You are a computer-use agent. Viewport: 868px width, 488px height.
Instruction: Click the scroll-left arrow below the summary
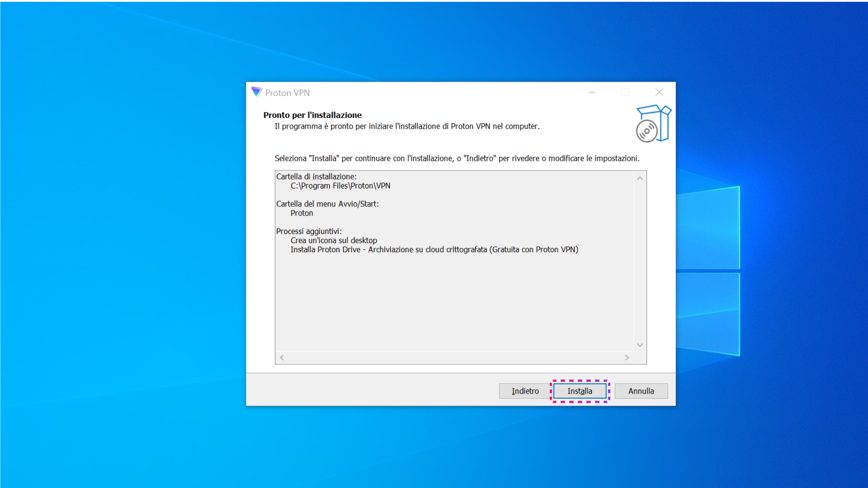click(281, 357)
